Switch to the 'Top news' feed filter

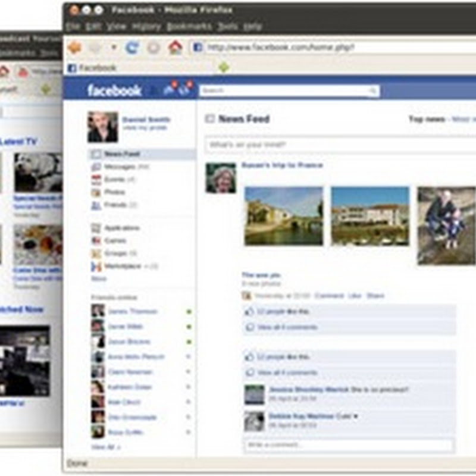point(427,119)
